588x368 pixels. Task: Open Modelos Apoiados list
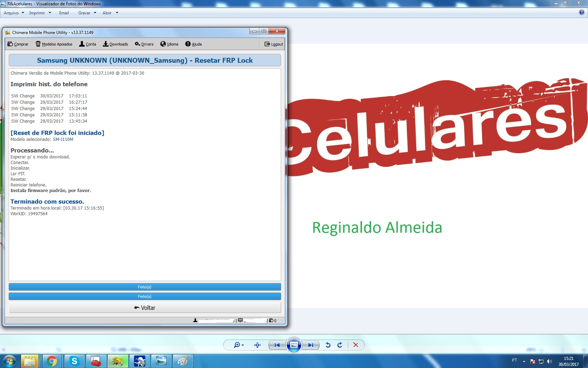click(x=54, y=44)
